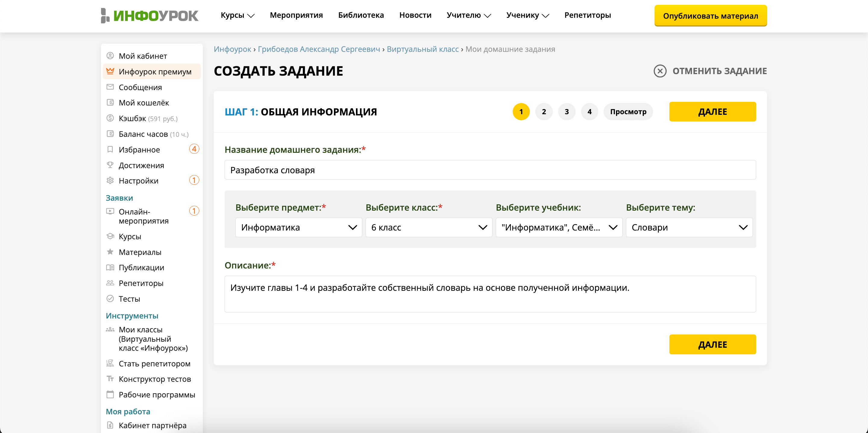Click the circled X cancel icon
This screenshot has height=433, width=868.
point(660,71)
